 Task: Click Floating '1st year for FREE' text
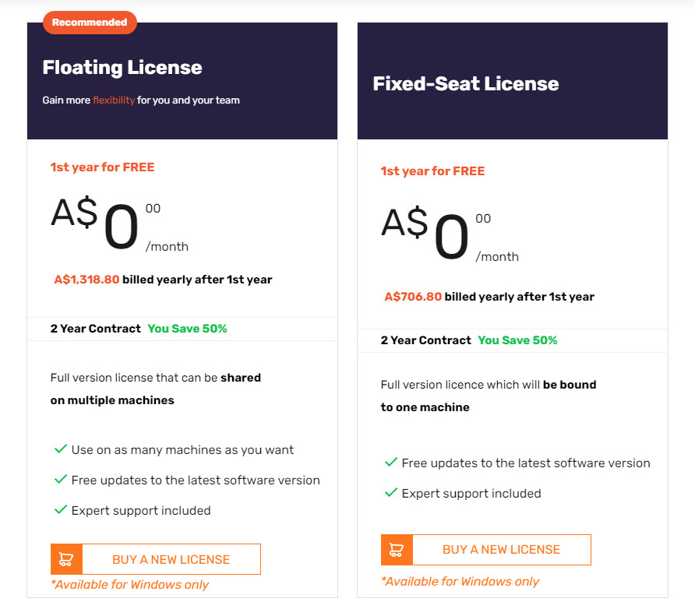[x=102, y=167]
